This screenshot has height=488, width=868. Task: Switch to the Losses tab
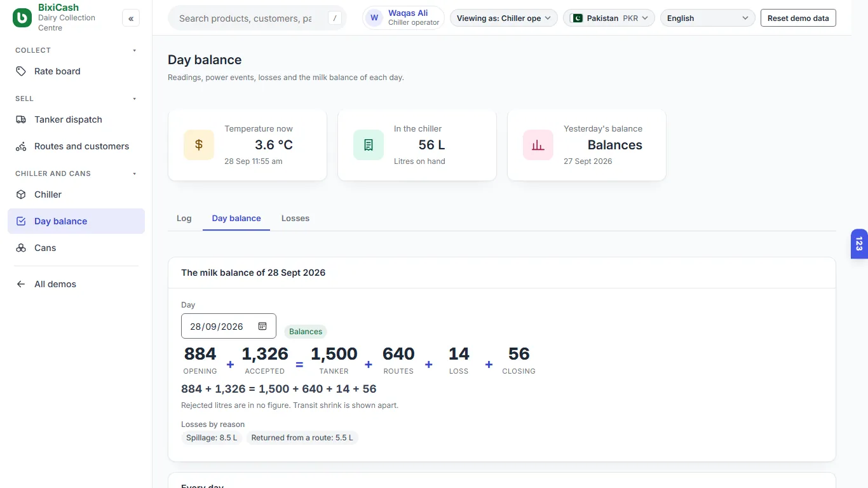[x=295, y=218]
